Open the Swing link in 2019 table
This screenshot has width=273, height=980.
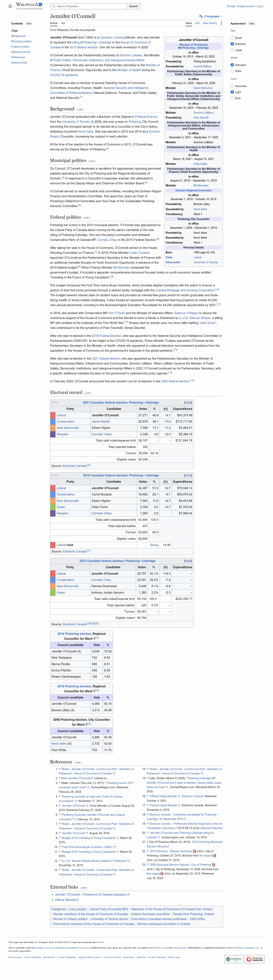pyautogui.click(x=154, y=545)
